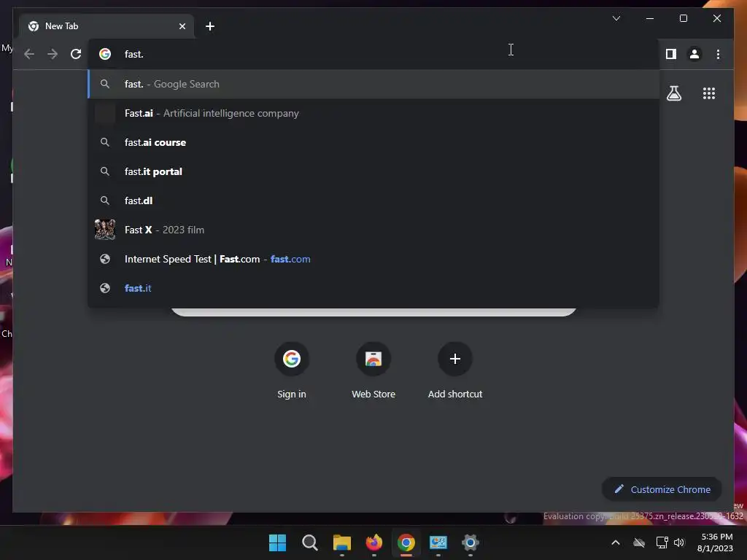This screenshot has width=747, height=560.
Task: Click the Chrome taskbar icon
Action: pyautogui.click(x=406, y=542)
